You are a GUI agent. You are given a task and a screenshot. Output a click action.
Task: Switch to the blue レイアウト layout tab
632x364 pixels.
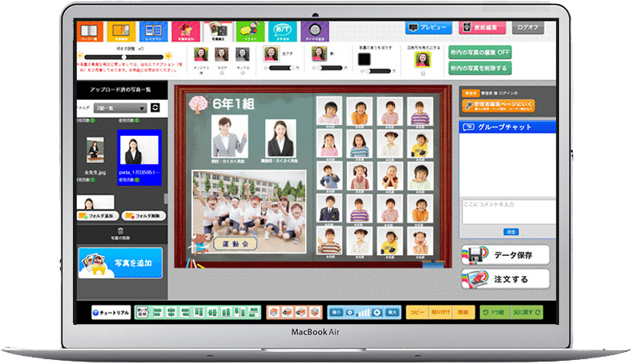[x=153, y=31]
